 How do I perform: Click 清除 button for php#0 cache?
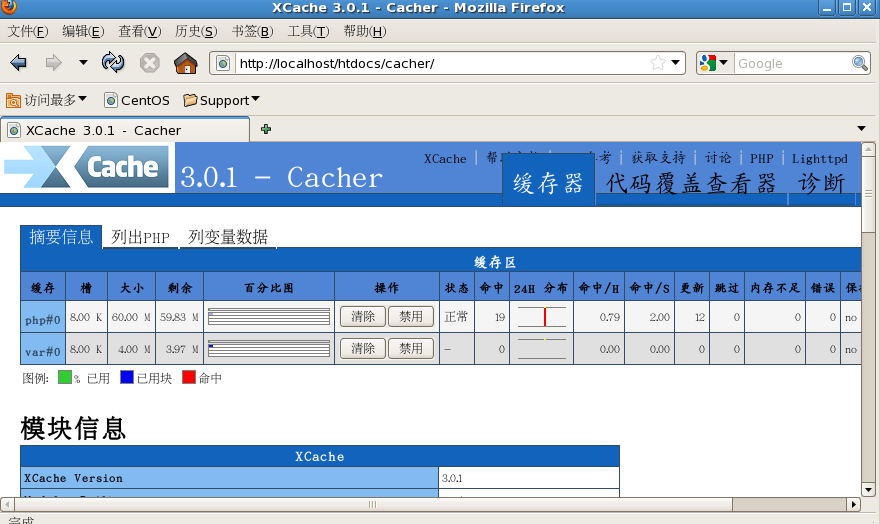coord(363,316)
